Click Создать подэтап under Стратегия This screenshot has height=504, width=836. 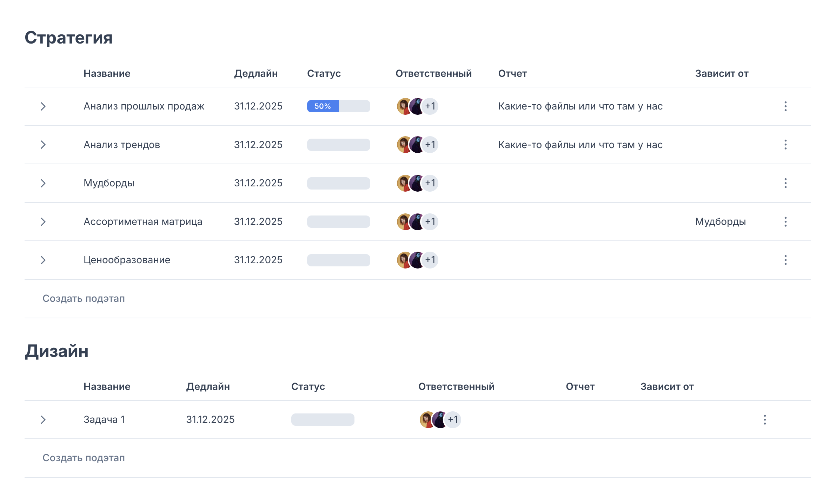(x=84, y=299)
